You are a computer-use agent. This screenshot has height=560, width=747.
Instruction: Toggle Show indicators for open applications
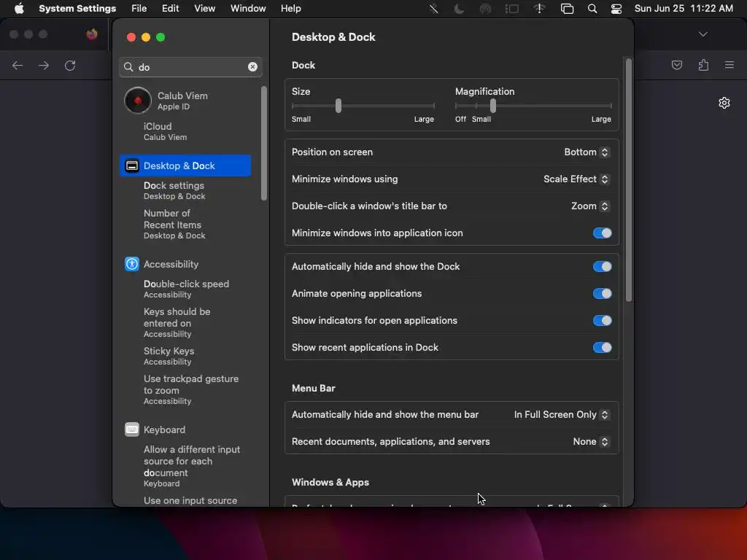pos(602,321)
